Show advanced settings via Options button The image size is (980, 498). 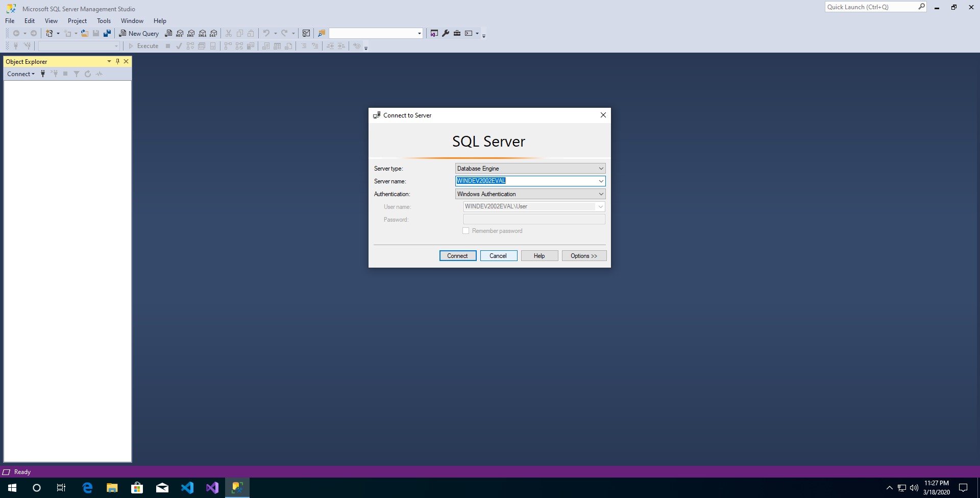coord(584,255)
